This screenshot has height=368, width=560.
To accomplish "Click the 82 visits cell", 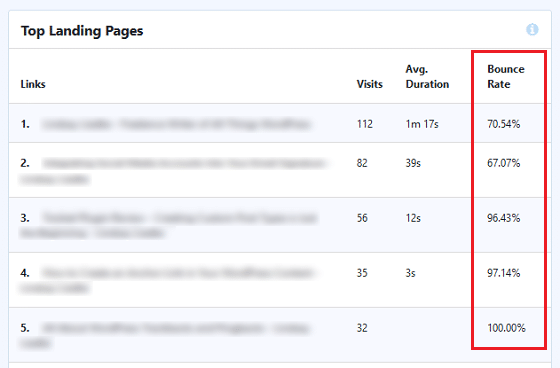I will pos(362,163).
